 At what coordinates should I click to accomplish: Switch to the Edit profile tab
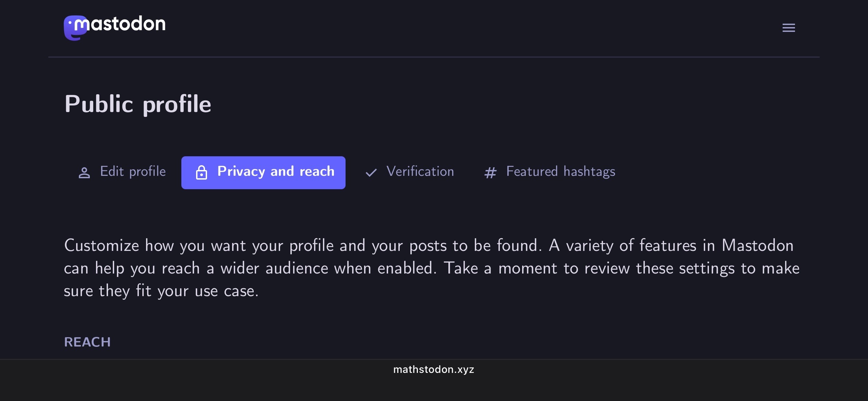click(x=133, y=172)
